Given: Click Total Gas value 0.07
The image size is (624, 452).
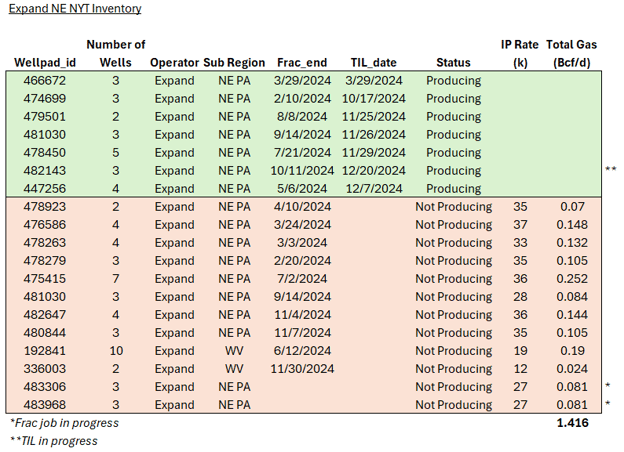Looking at the screenshot, I should (x=572, y=207).
